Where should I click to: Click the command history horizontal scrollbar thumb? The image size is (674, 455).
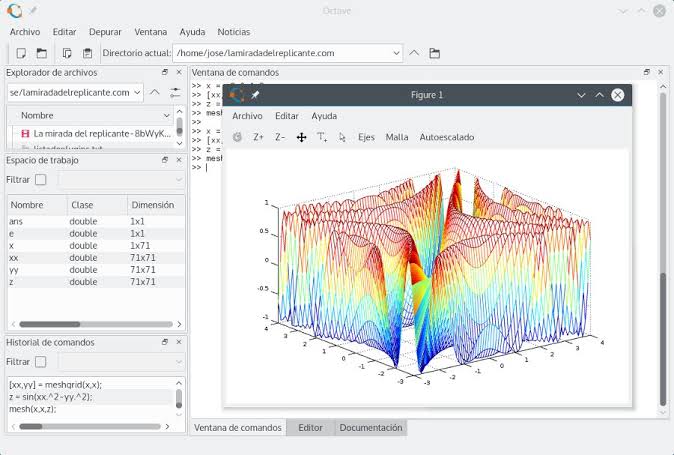[x=31, y=426]
